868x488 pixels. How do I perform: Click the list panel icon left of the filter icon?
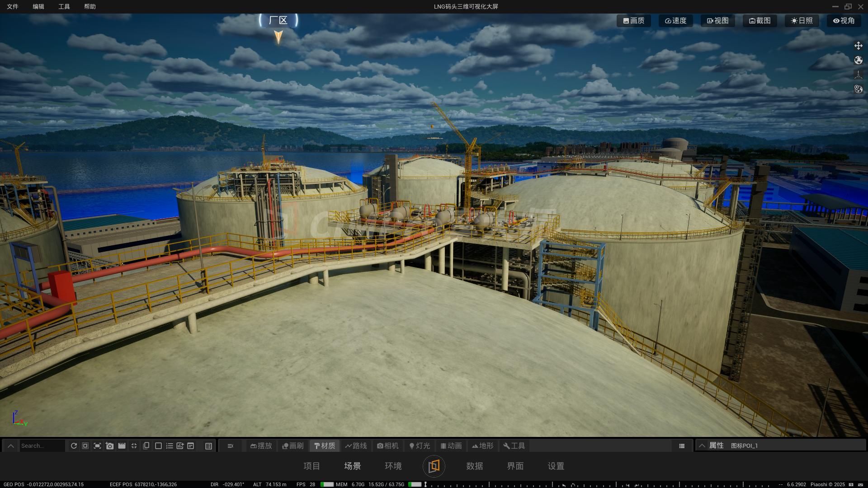click(x=208, y=446)
